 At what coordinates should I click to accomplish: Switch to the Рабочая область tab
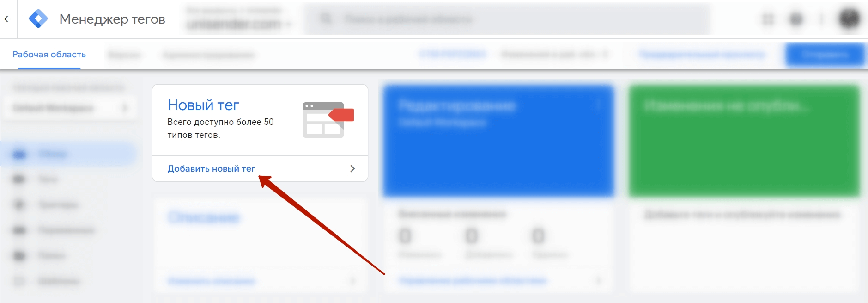[49, 55]
